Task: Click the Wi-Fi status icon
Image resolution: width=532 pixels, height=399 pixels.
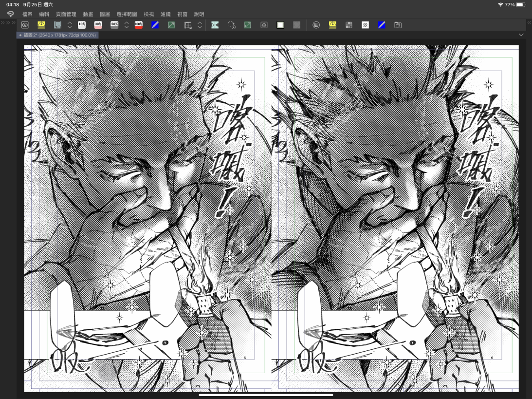Action: 500,5
